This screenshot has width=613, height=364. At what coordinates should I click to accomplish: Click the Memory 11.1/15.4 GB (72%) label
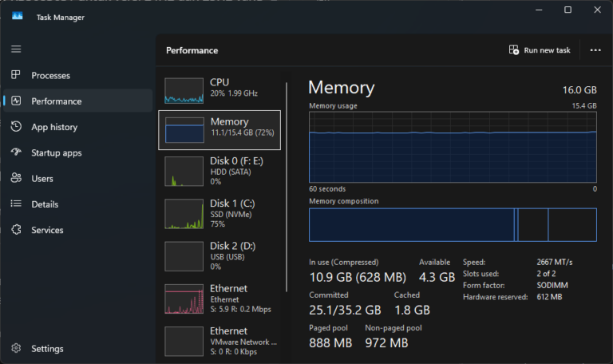[x=242, y=127]
